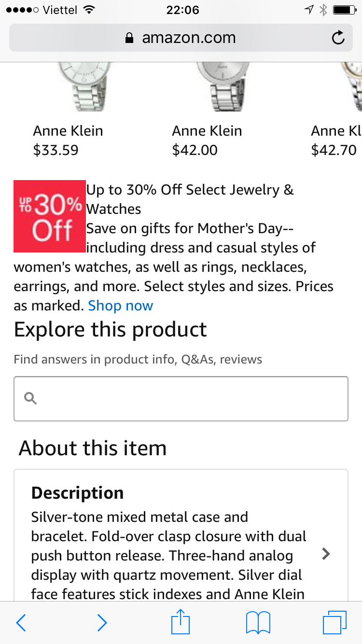Show open tabs with the tabs icon

334,623
